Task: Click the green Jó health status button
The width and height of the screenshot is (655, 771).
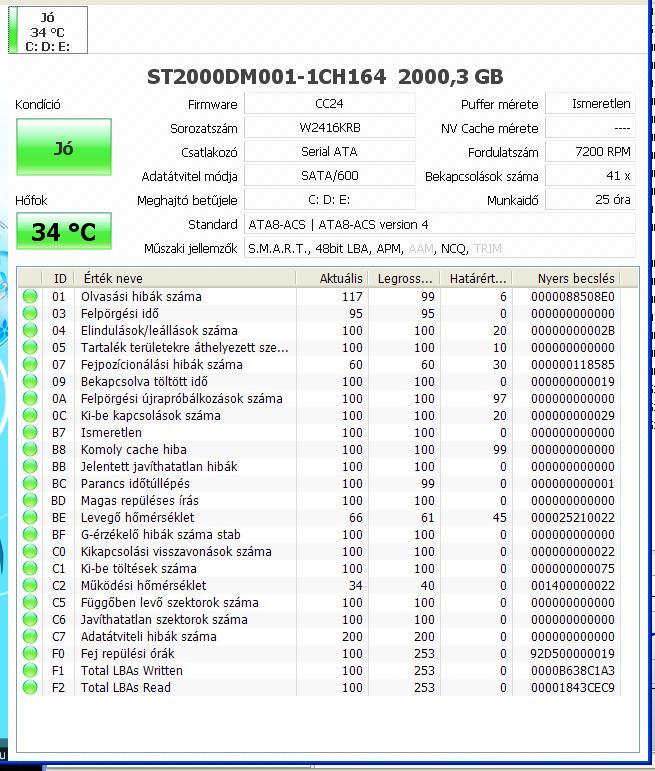Action: point(64,147)
